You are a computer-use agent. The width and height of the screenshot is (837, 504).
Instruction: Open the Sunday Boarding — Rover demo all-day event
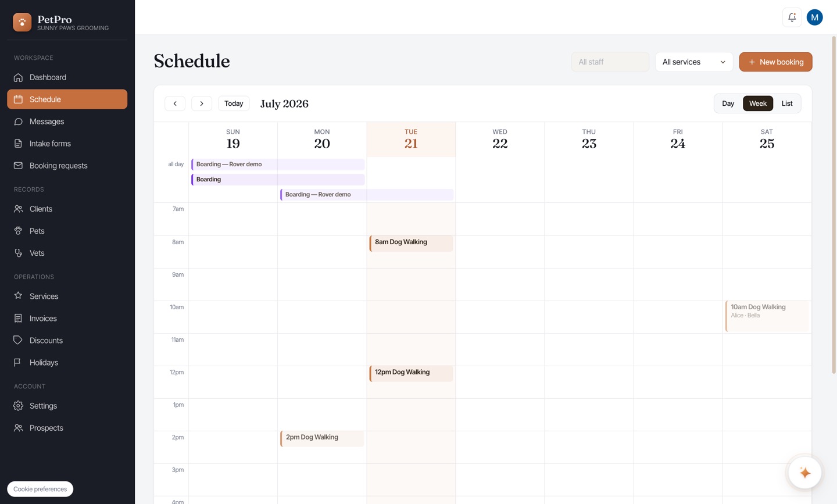pyautogui.click(x=278, y=165)
